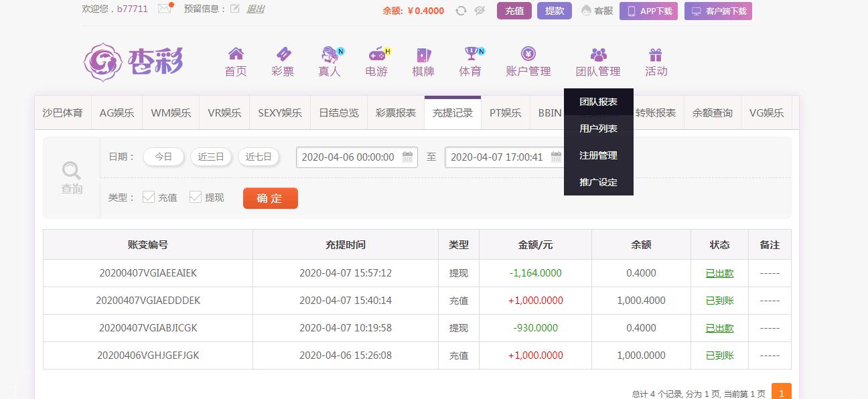Select 推广设定 from the dropdown menu

(x=599, y=182)
